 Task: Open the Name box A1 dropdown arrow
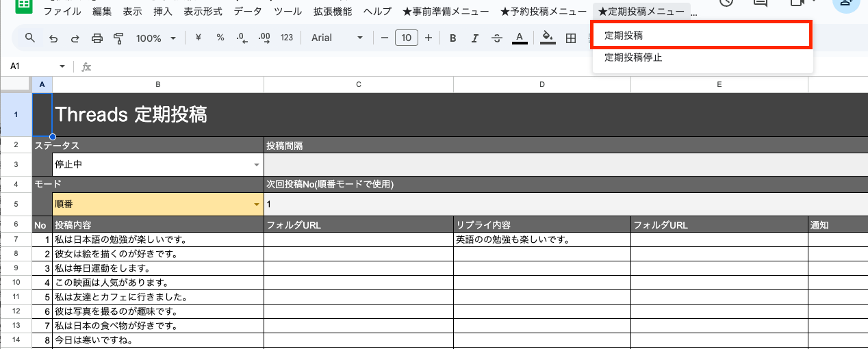pyautogui.click(x=62, y=66)
